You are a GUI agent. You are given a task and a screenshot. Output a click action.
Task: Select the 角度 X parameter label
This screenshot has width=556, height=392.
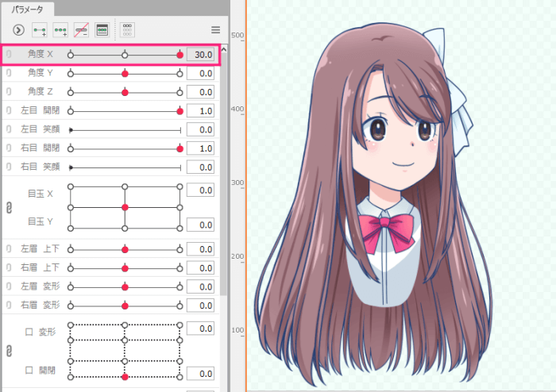(x=41, y=54)
